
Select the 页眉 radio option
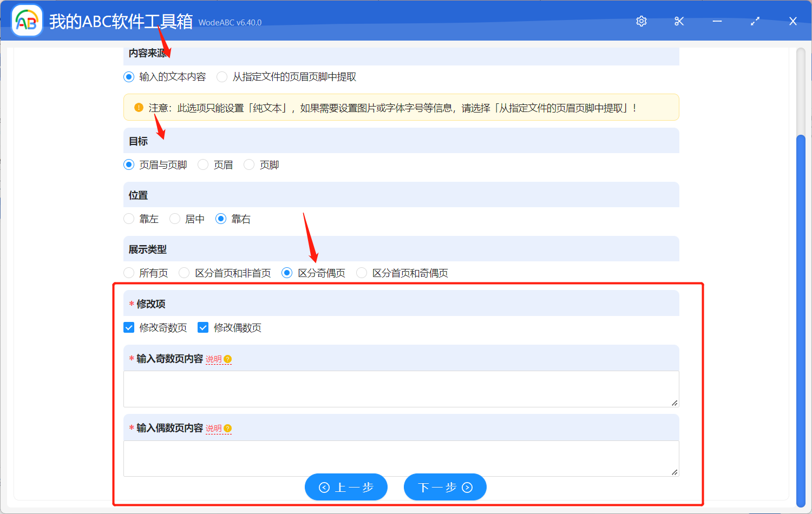202,164
